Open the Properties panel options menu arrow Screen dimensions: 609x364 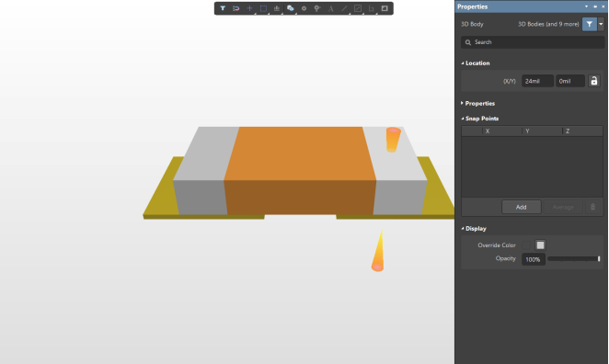click(587, 6)
